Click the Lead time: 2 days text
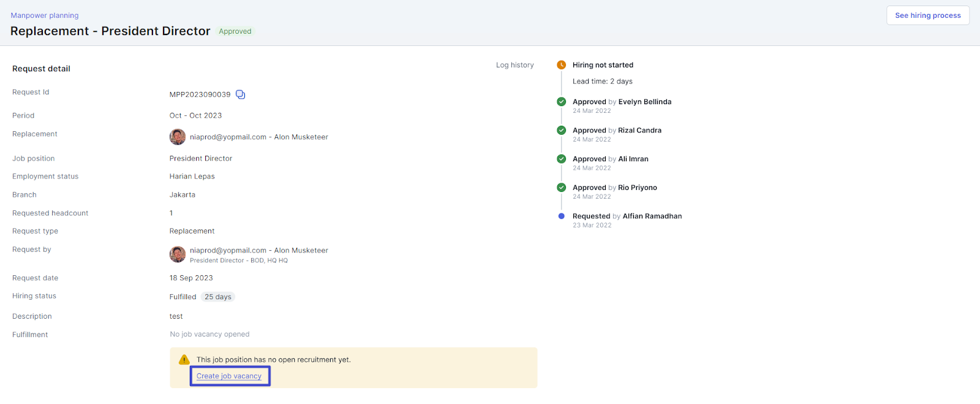 (x=602, y=82)
